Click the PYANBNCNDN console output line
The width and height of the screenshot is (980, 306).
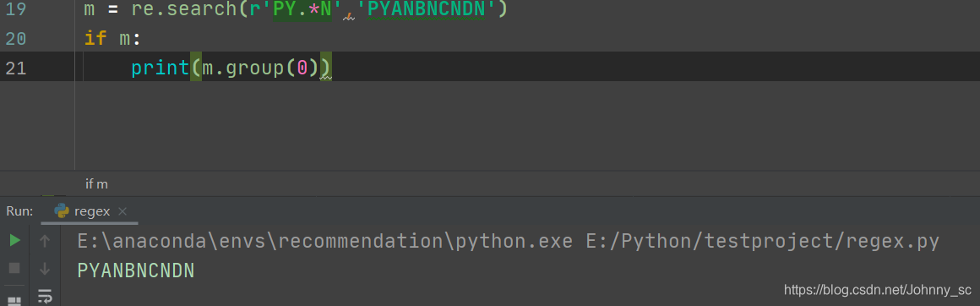coord(136,270)
